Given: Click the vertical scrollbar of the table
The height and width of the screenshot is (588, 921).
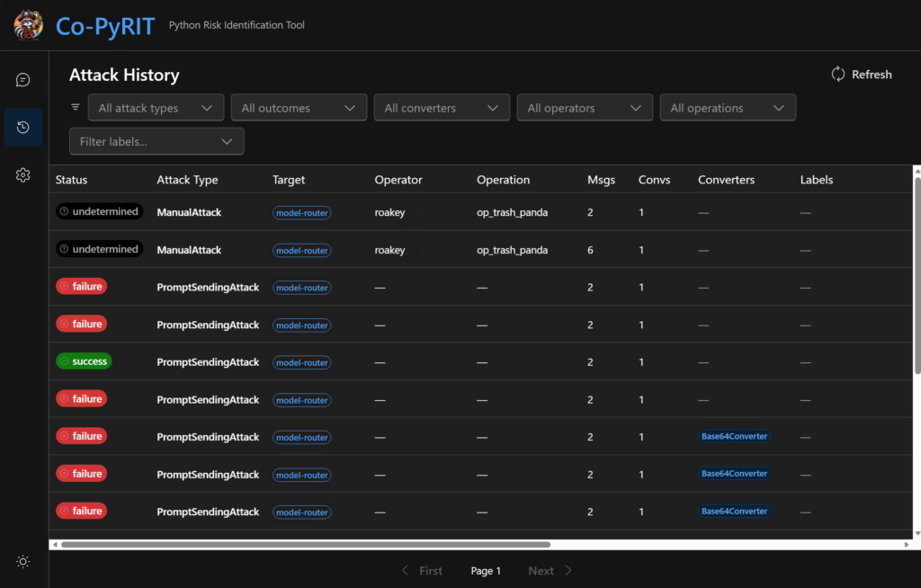Looking at the screenshot, I should click(x=917, y=275).
